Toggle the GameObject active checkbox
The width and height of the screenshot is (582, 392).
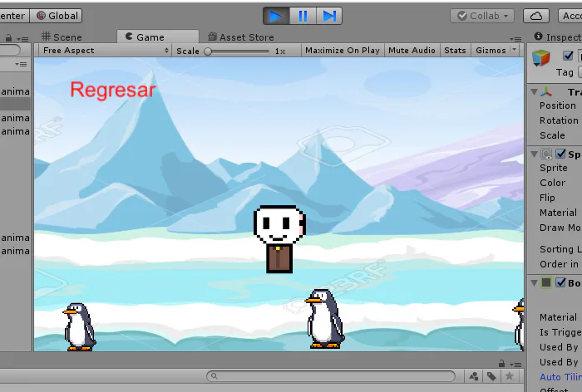568,56
